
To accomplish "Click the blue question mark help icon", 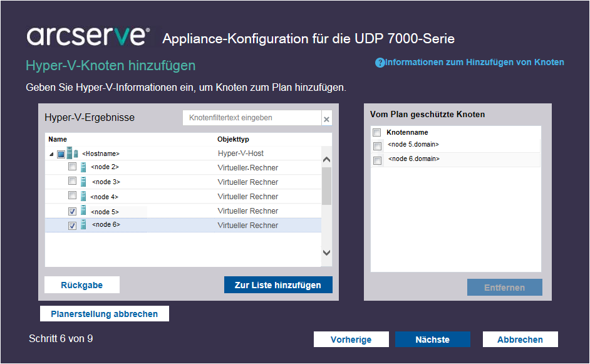I will tap(380, 63).
